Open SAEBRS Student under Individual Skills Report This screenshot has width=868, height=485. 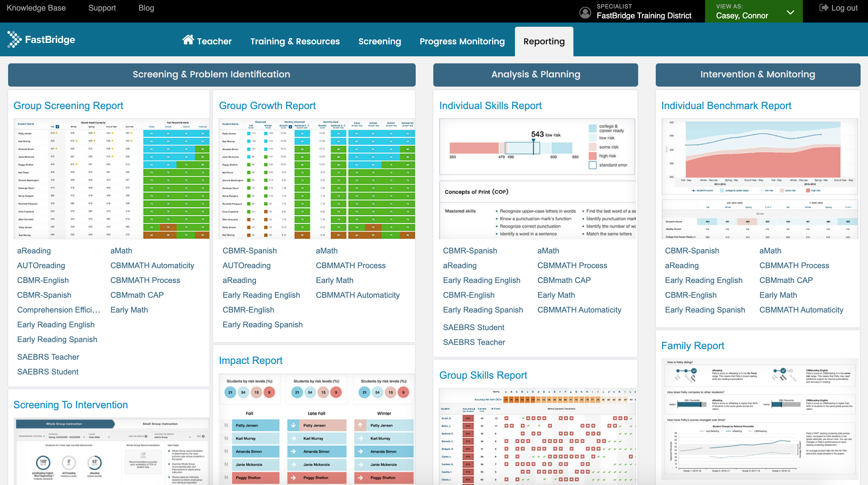[x=473, y=328]
